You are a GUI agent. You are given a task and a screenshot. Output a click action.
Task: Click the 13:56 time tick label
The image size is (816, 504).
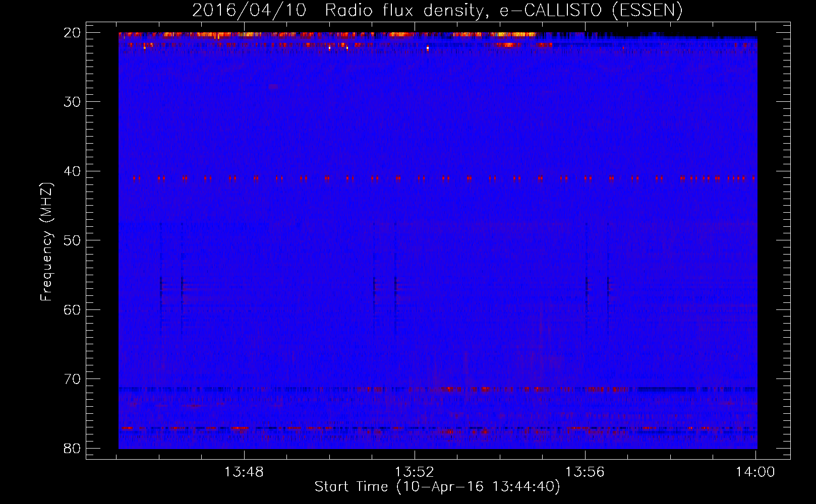coord(585,472)
